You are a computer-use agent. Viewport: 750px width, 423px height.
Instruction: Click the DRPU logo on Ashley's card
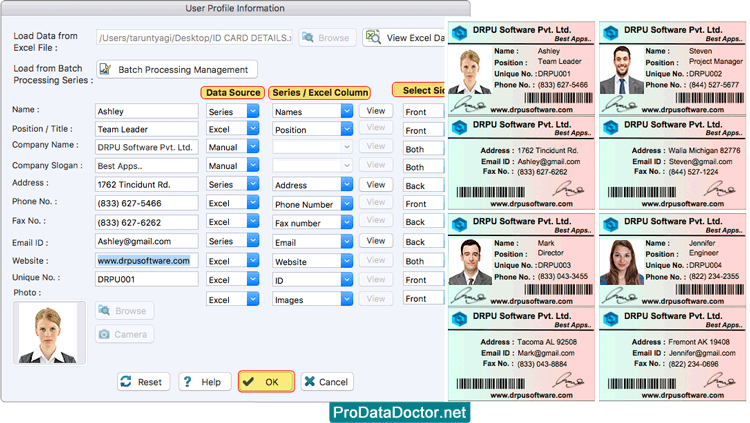460,33
